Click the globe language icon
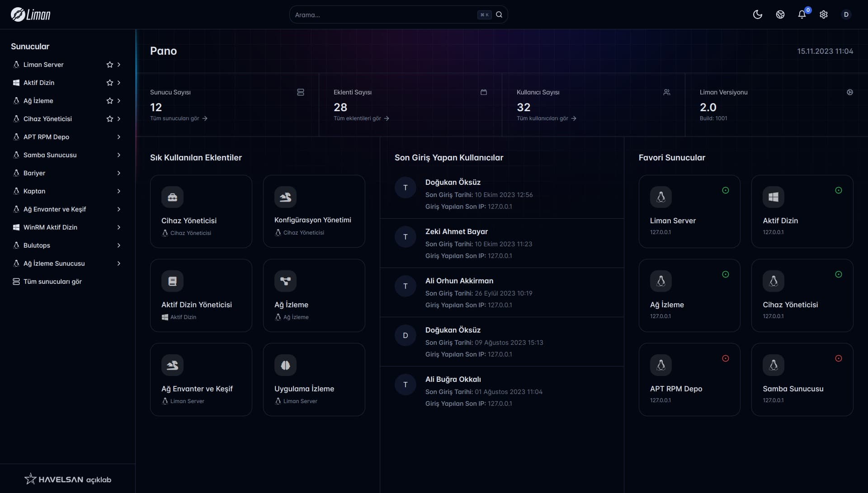 780,14
